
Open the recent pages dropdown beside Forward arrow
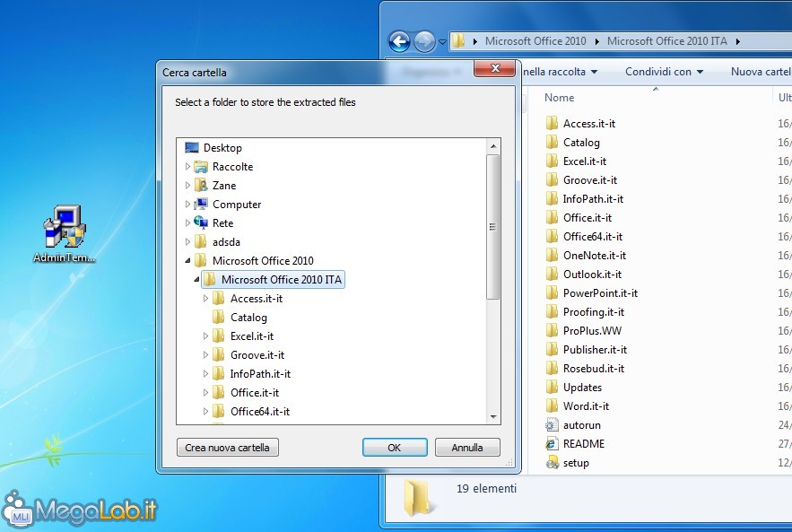click(x=442, y=42)
